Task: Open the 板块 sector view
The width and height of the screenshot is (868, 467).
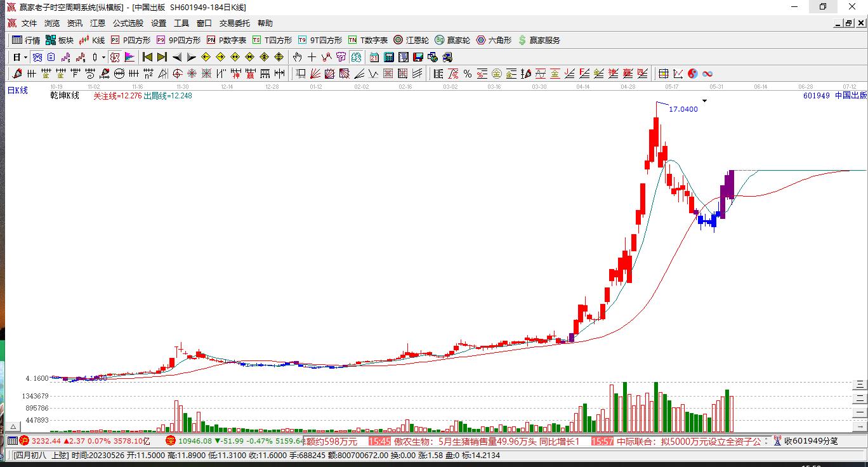Action: click(x=60, y=40)
